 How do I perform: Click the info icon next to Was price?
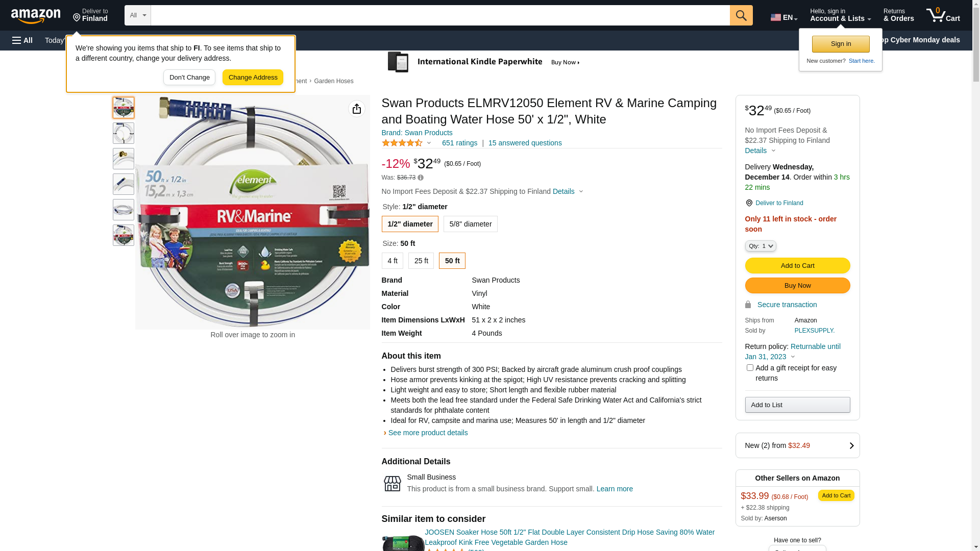pyautogui.click(x=421, y=178)
